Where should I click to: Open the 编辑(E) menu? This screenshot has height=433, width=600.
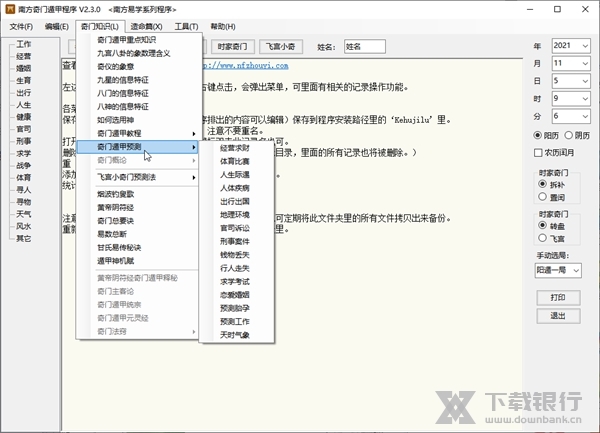click(57, 26)
